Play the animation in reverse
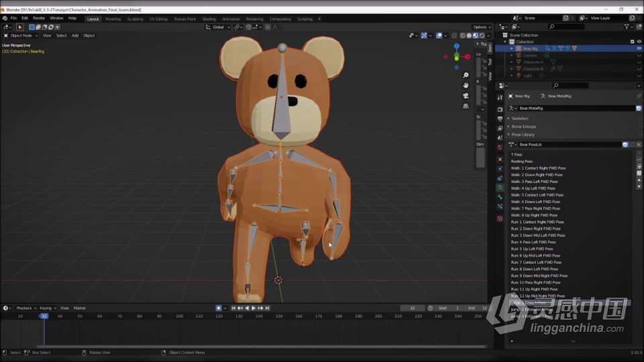 [247, 308]
